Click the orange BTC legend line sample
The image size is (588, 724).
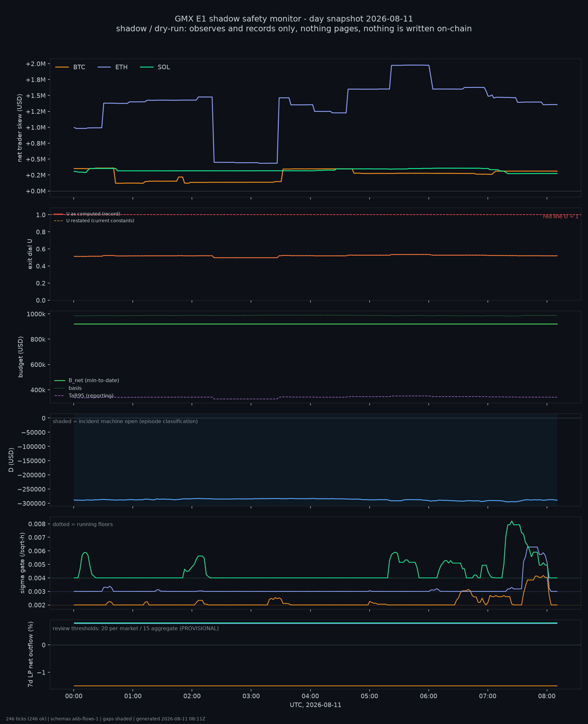(x=62, y=67)
